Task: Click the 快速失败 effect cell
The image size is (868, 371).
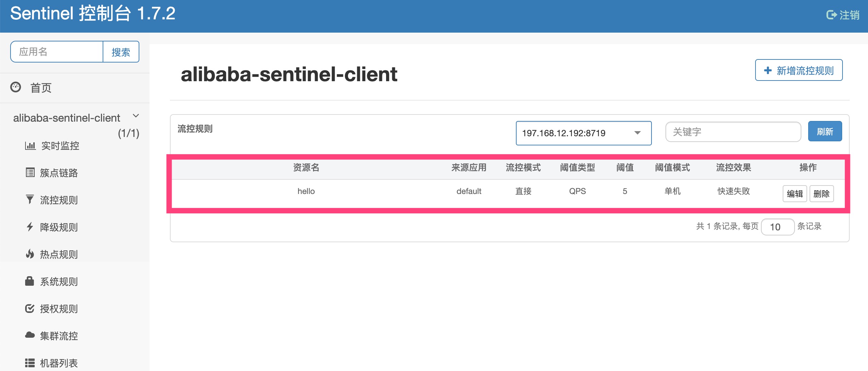Action: click(x=733, y=191)
